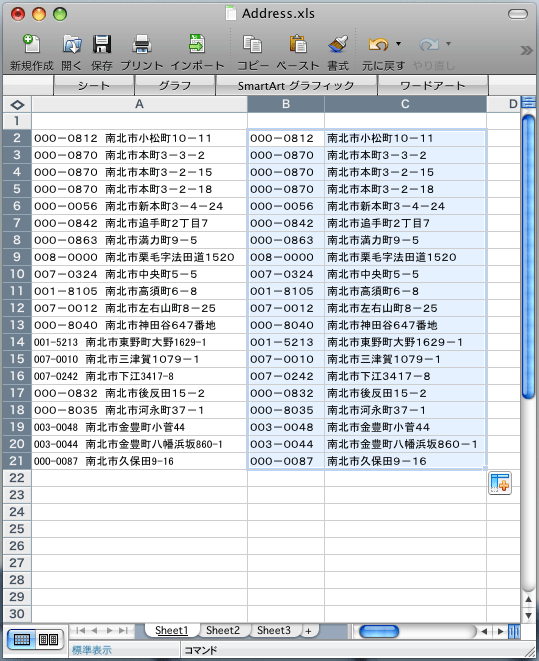Click cell C13 containing 南北市神田谷647番地
Screen dimensions: 539x661
405,325
